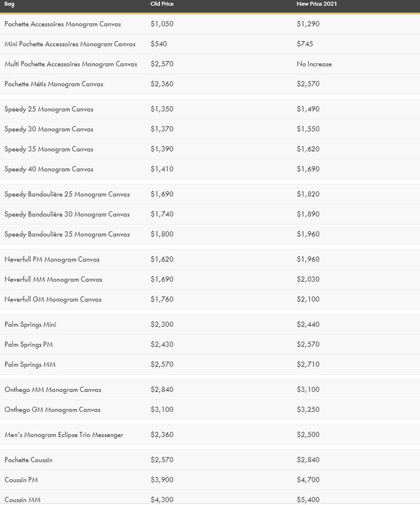Image resolution: width=420 pixels, height=505 pixels.
Task: Click Mini Pochette Accessoires Monogram Canvas text
Action: pos(70,44)
